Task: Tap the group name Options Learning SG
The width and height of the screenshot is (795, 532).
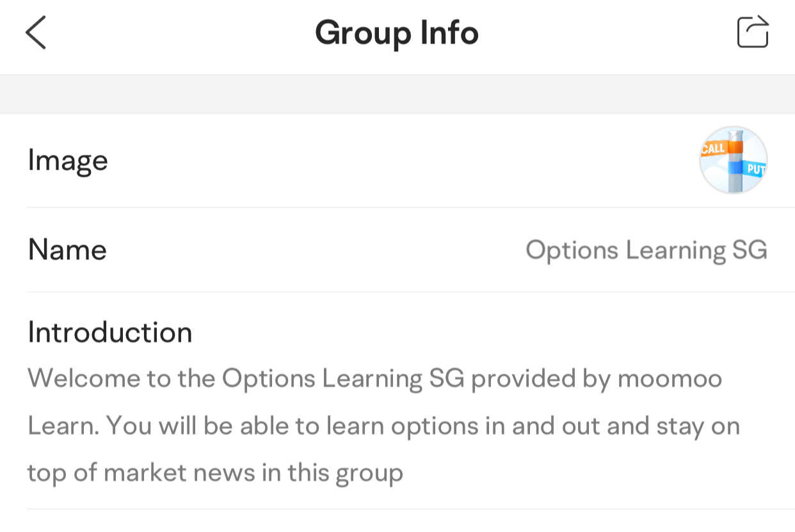Action: 646,250
